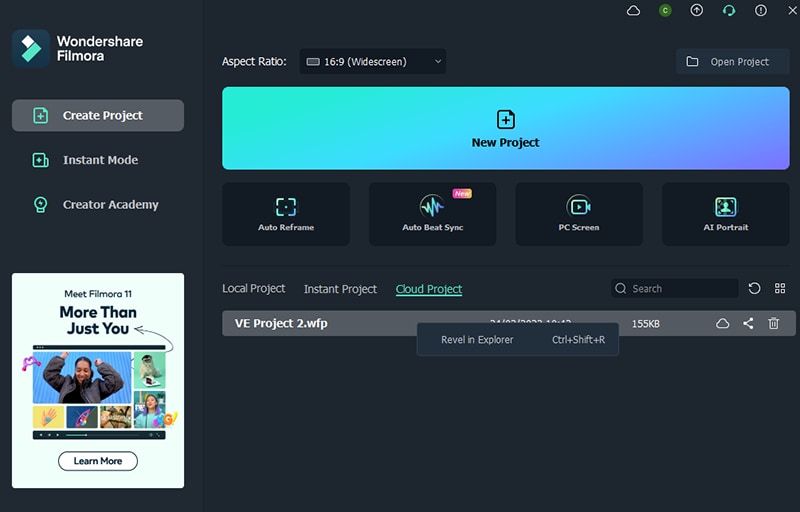
Task: Click the exclamation info icon in title bar
Action: click(x=761, y=10)
